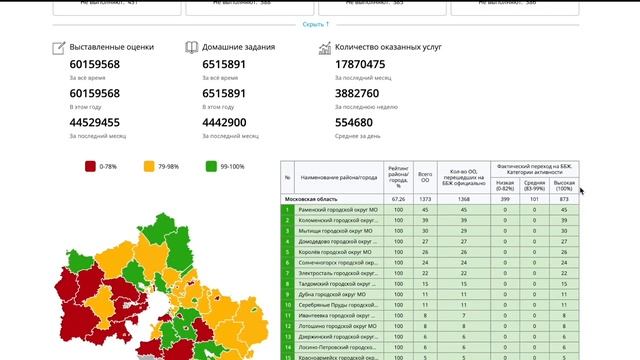Click the 101 medium-activity cell
The height and width of the screenshot is (360, 640).
pos(534,199)
